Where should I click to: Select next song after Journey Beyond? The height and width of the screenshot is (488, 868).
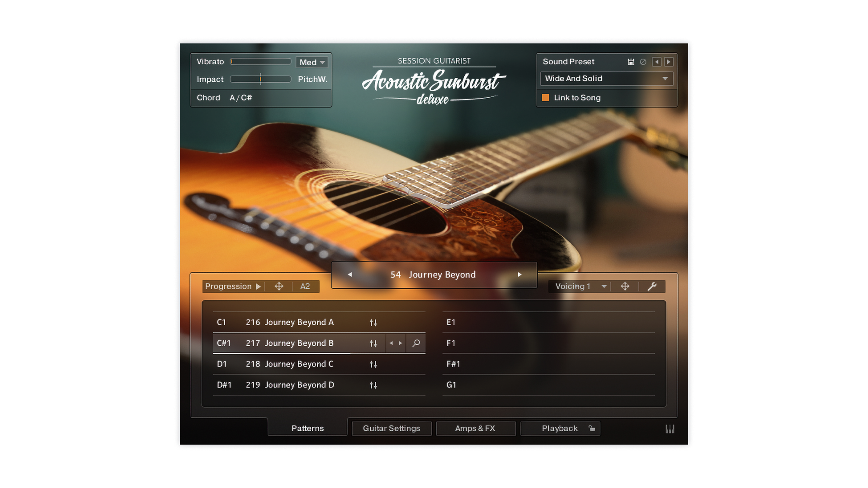coord(519,275)
